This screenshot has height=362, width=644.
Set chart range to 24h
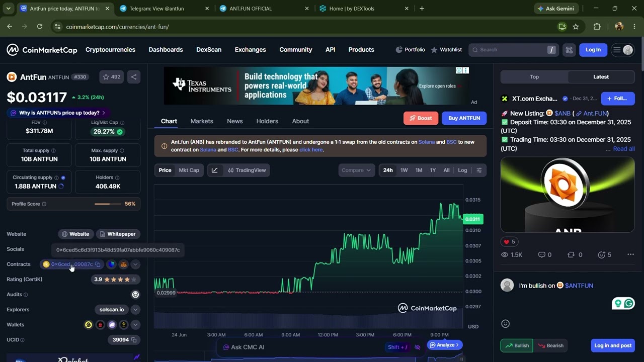tap(388, 170)
